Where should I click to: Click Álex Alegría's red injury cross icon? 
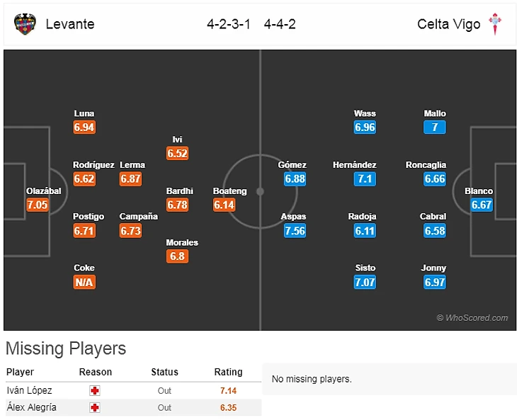(95, 407)
